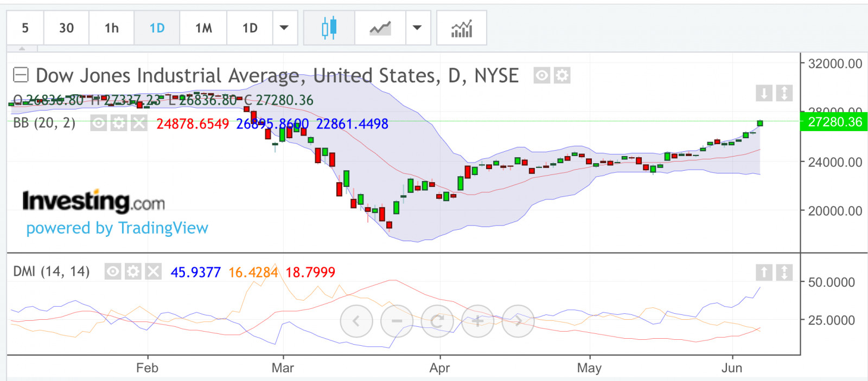The height and width of the screenshot is (381, 868).
Task: Collapse the Dow Jones legend box
Action: (21, 75)
